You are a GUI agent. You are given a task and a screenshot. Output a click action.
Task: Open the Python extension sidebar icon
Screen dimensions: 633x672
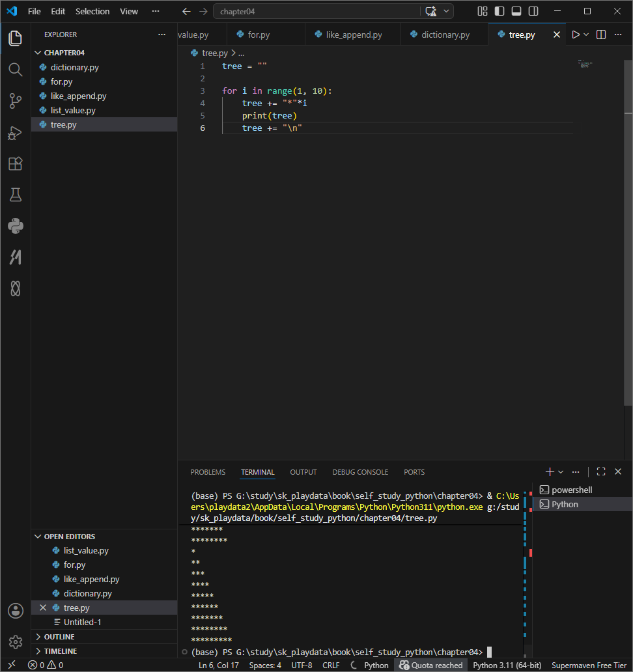click(16, 227)
